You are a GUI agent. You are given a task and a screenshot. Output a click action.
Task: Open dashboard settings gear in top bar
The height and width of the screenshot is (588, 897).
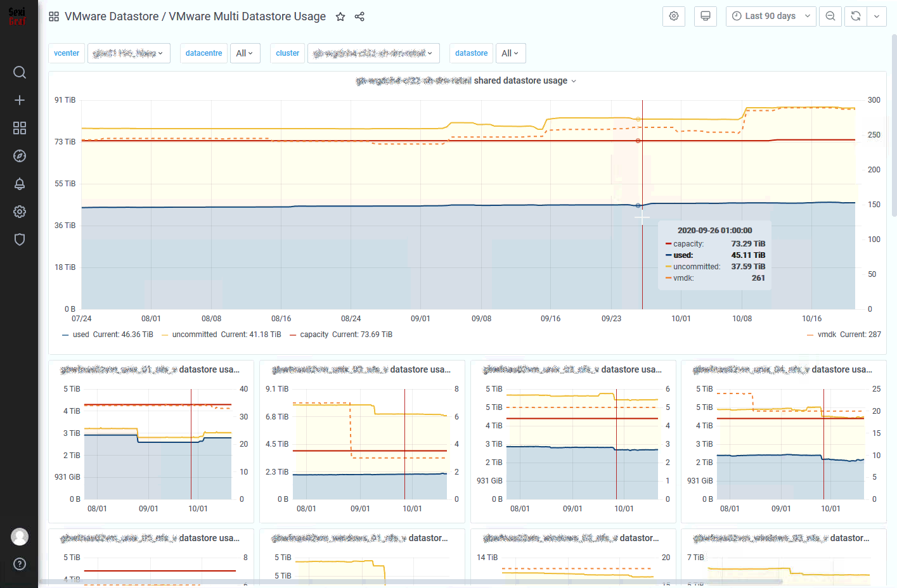click(x=674, y=16)
